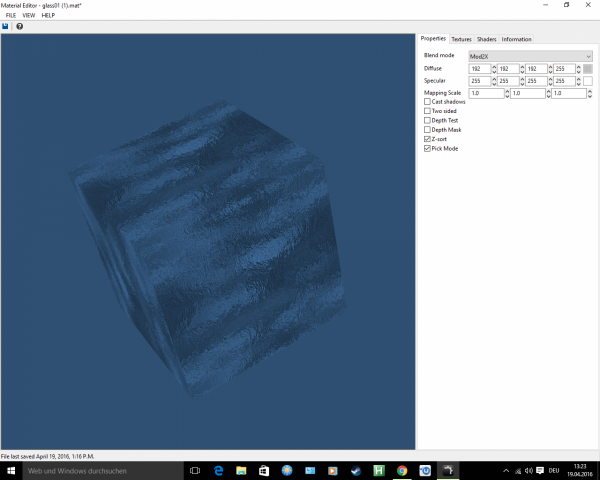Open the Blend mode dropdown showing Mod2X
This screenshot has width=600, height=480.
(x=530, y=56)
